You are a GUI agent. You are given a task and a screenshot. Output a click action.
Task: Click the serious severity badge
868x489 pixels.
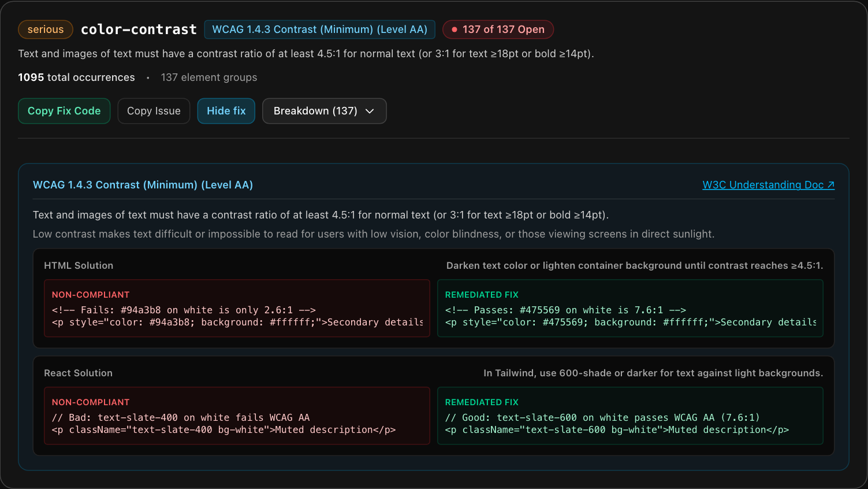[46, 29]
